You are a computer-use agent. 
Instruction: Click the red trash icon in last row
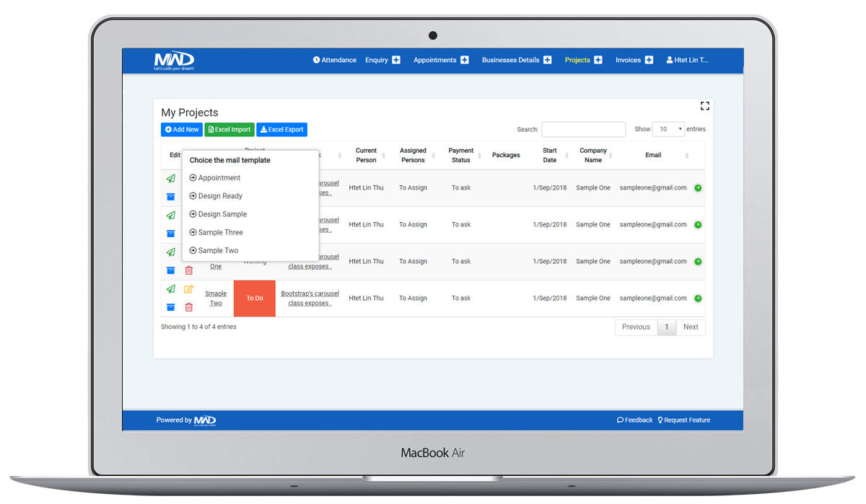[188, 307]
